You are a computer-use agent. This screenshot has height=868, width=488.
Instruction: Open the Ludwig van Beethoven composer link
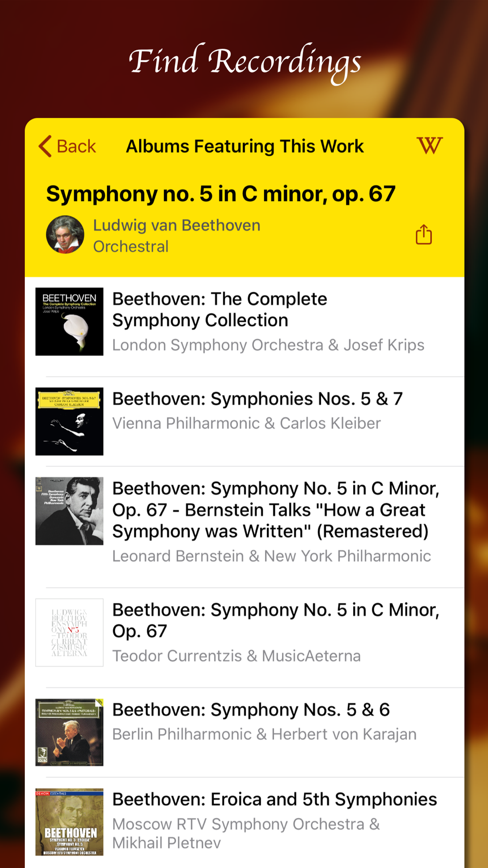177,226
